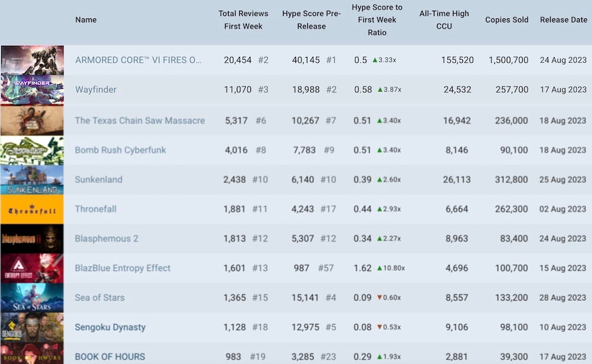Viewport: 592px width, 364px height.
Task: Open the Bomb Rush Cyberfunk cover image
Action: tap(32, 150)
